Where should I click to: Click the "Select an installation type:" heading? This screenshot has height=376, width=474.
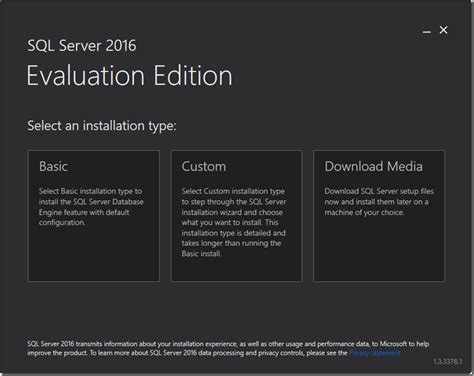point(102,126)
